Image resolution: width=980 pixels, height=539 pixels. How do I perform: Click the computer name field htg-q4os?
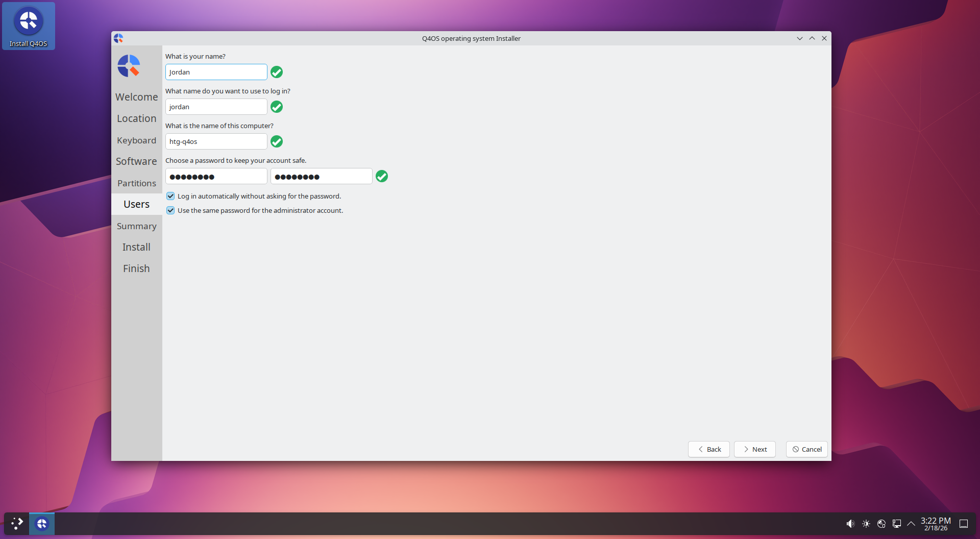tap(216, 141)
